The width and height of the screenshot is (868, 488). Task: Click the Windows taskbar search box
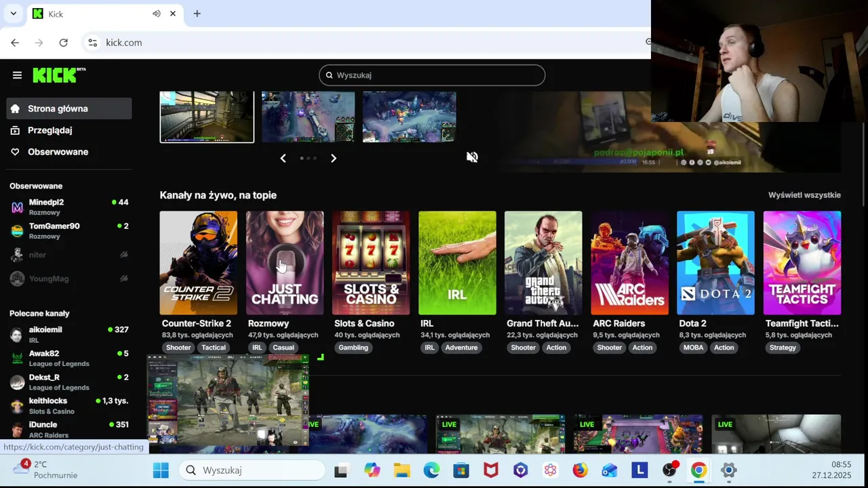[x=252, y=470]
